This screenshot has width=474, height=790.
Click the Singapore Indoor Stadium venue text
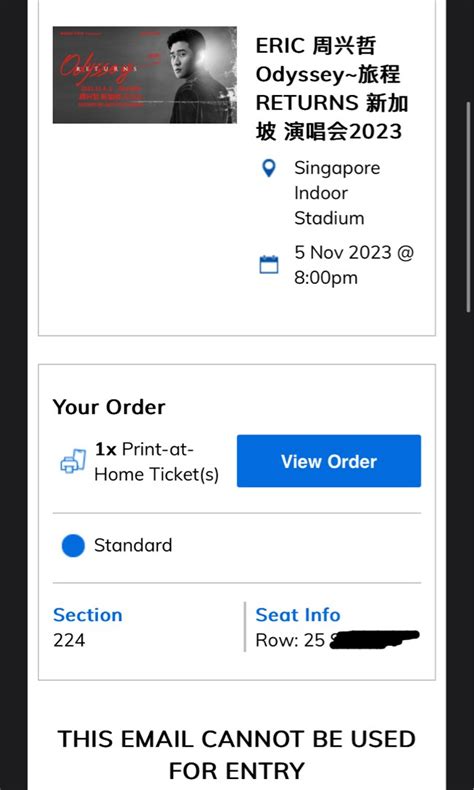click(337, 193)
